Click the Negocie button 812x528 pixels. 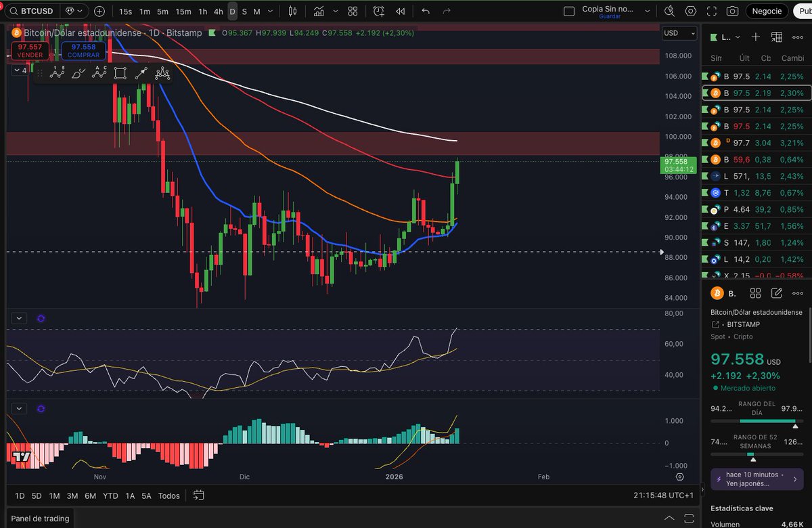767,11
